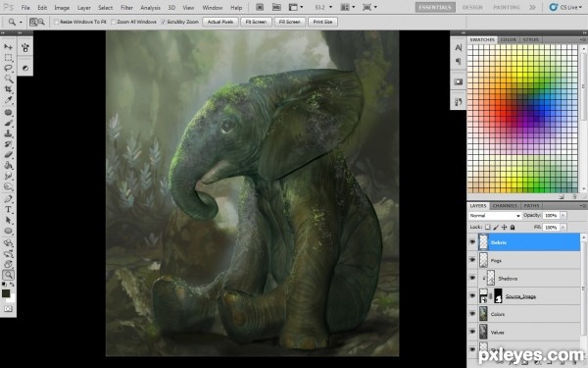Switch to the Color tab
This screenshot has height=368, width=588.
click(509, 39)
